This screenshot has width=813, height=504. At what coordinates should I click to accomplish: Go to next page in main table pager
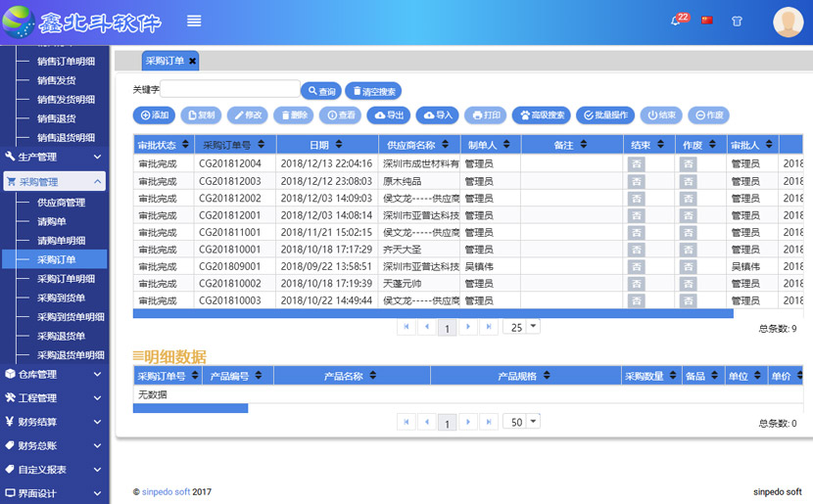[x=467, y=327]
